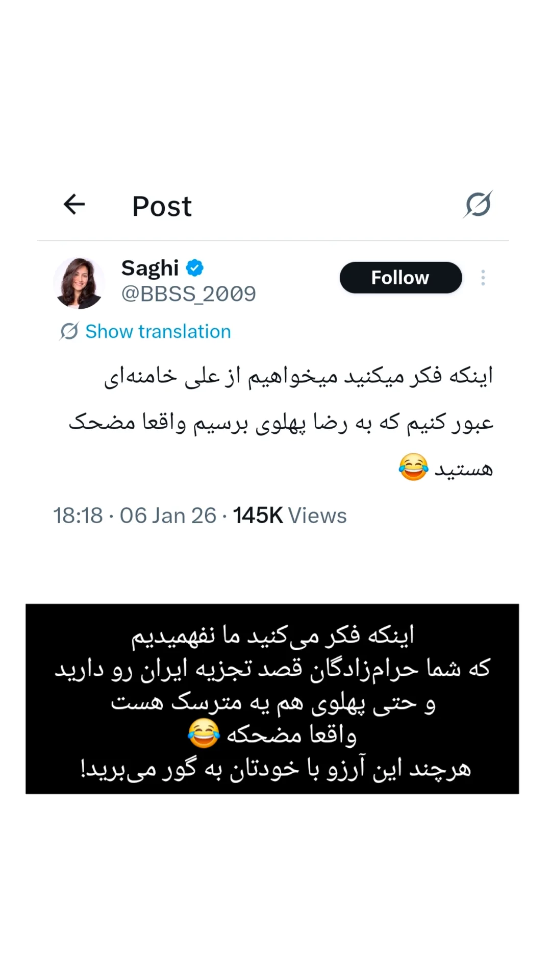Click Show translation link
The width and height of the screenshot is (551, 980).
[x=158, y=331]
